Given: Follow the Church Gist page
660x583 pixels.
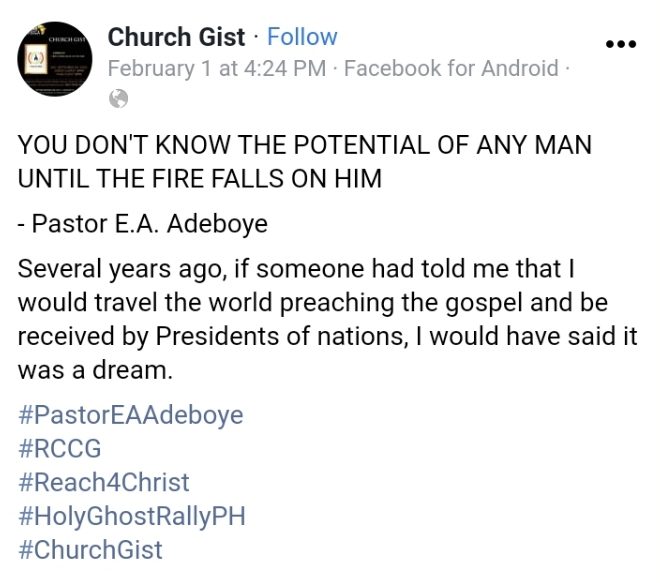Looking at the screenshot, I should point(302,38).
